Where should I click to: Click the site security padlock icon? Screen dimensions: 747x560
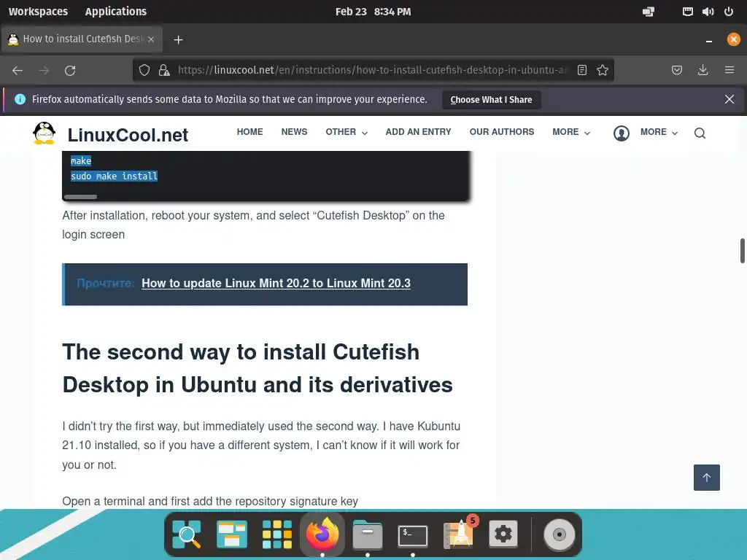[164, 71]
